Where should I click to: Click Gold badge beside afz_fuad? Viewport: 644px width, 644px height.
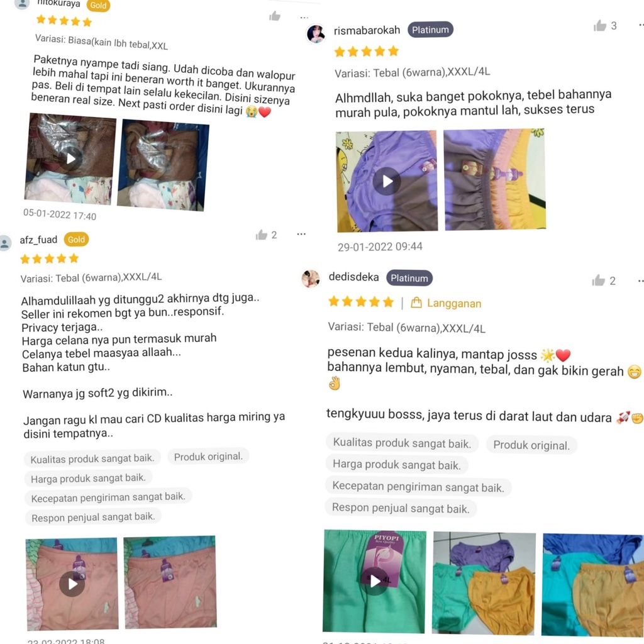[x=76, y=240]
